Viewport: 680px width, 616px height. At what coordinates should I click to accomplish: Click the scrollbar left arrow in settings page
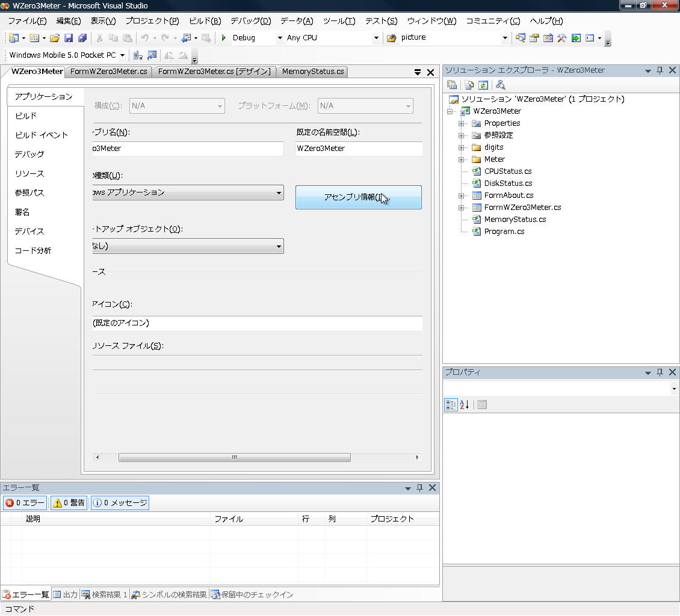[x=97, y=458]
